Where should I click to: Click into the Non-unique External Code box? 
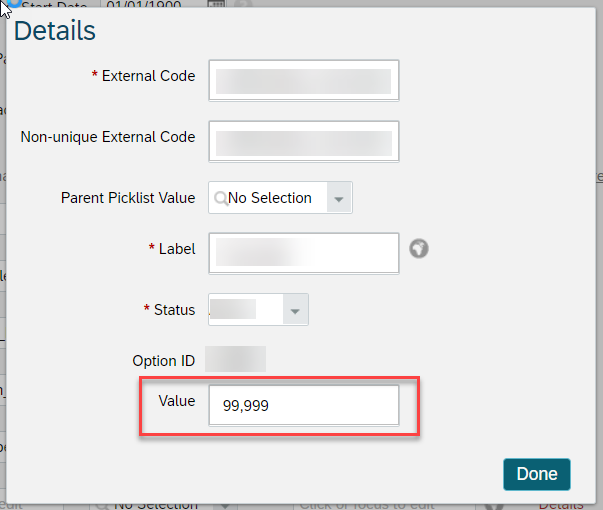[304, 142]
